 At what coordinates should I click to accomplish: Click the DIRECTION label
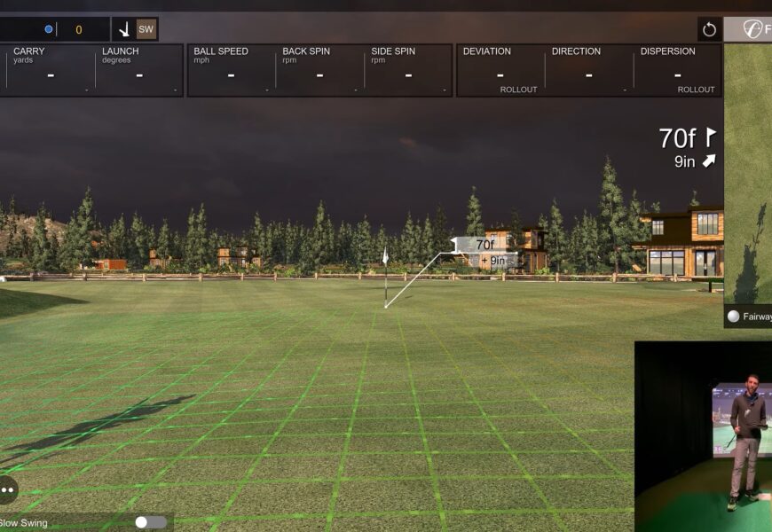pos(576,51)
